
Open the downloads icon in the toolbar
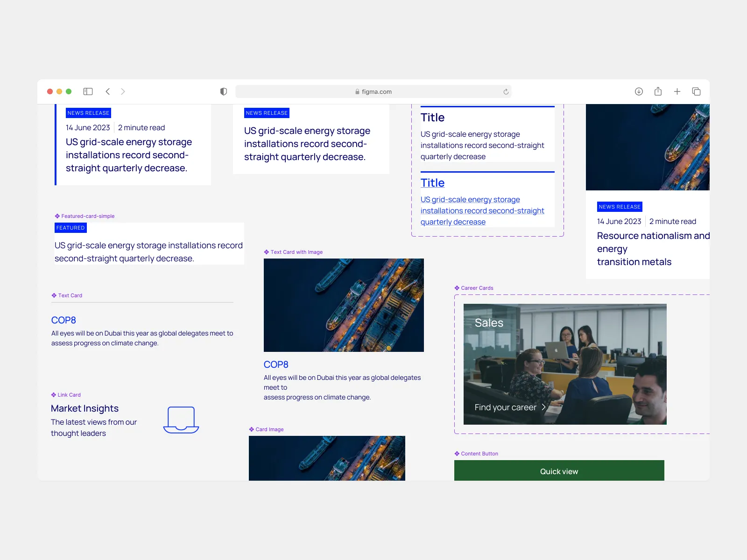[639, 91]
